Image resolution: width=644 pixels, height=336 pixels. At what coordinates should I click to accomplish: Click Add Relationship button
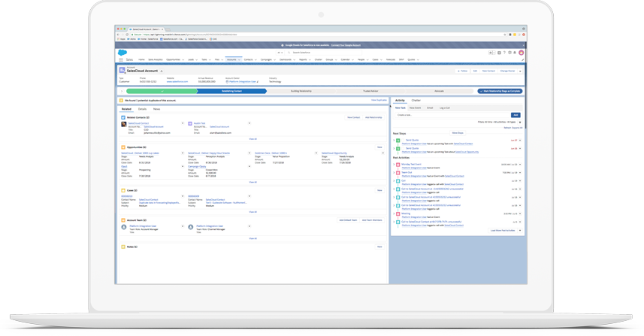coord(373,117)
